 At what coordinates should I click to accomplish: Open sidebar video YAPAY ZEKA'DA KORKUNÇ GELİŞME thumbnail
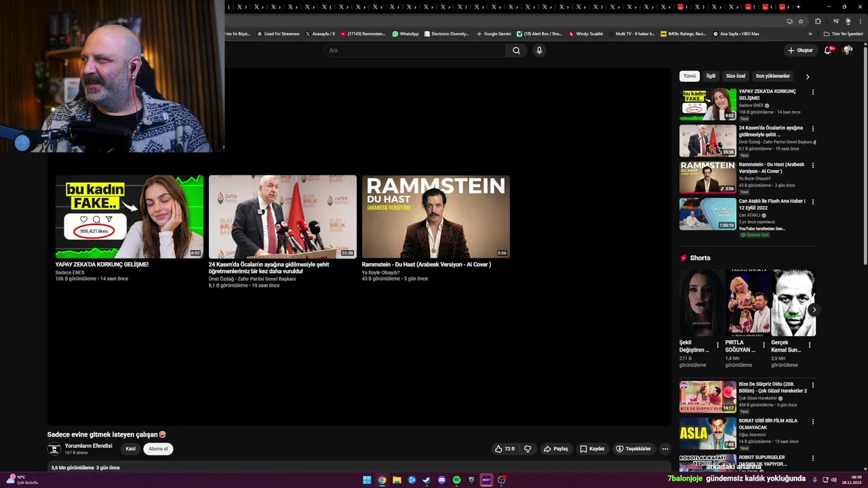click(708, 104)
